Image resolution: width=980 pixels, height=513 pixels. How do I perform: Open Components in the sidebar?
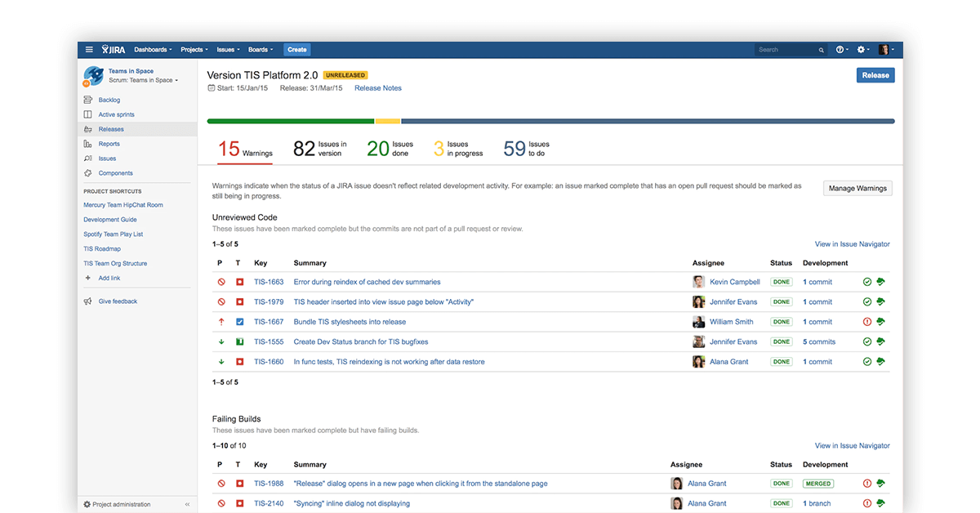coord(115,173)
